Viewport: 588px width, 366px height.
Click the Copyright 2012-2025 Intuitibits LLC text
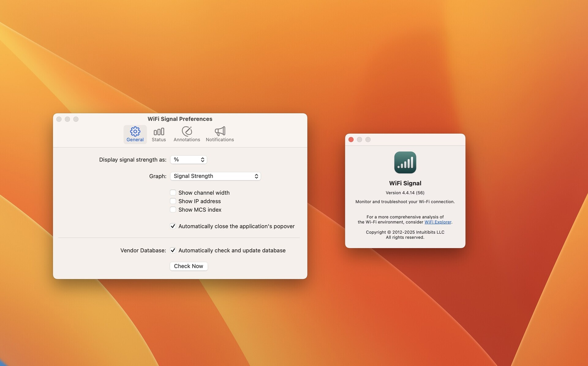405,232
